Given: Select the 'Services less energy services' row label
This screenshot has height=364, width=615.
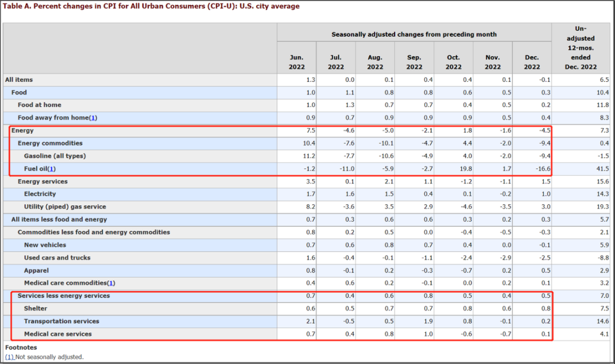Looking at the screenshot, I should pyautogui.click(x=64, y=296).
